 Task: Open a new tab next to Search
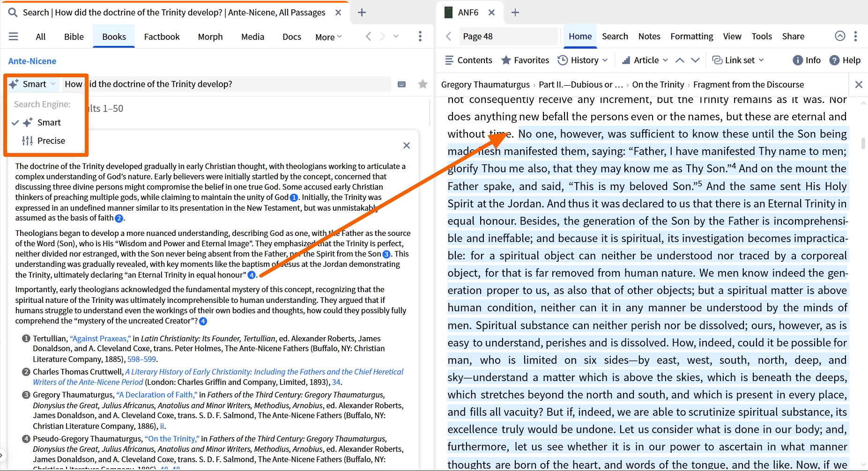click(x=362, y=13)
